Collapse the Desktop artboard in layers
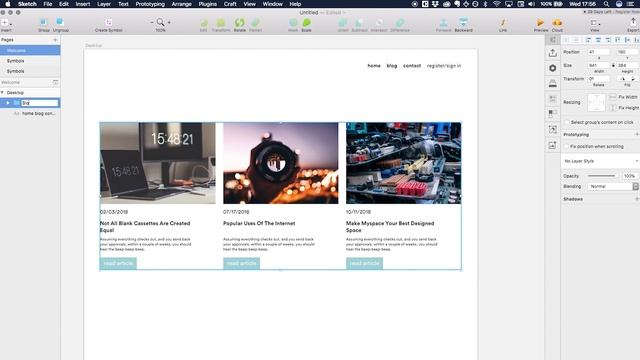The image size is (640, 360). 2,93
